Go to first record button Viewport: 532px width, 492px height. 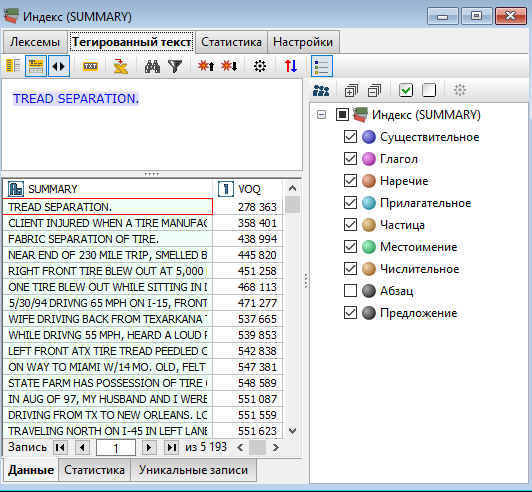(60, 448)
